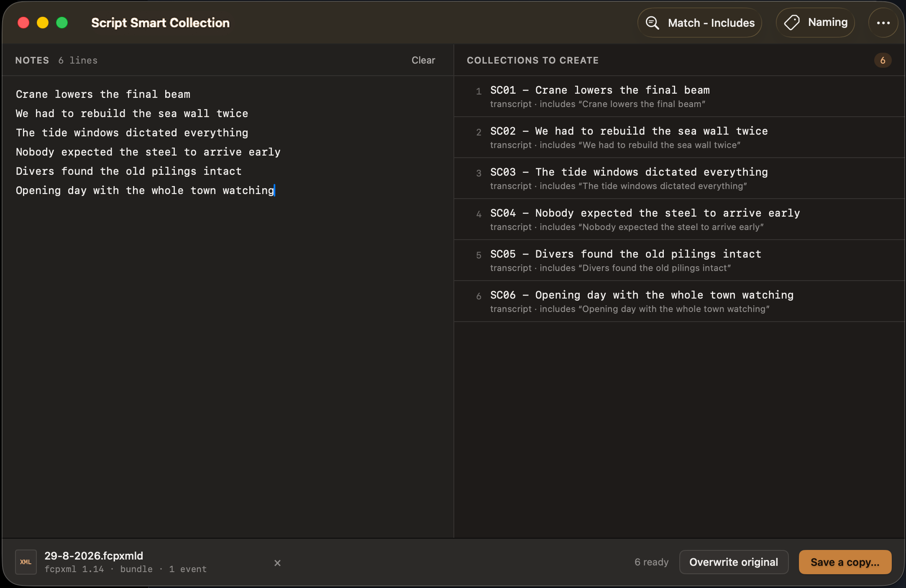Select SC04 Nobody expected the steel row
Viewport: 906px width, 588px height.
tap(680, 219)
